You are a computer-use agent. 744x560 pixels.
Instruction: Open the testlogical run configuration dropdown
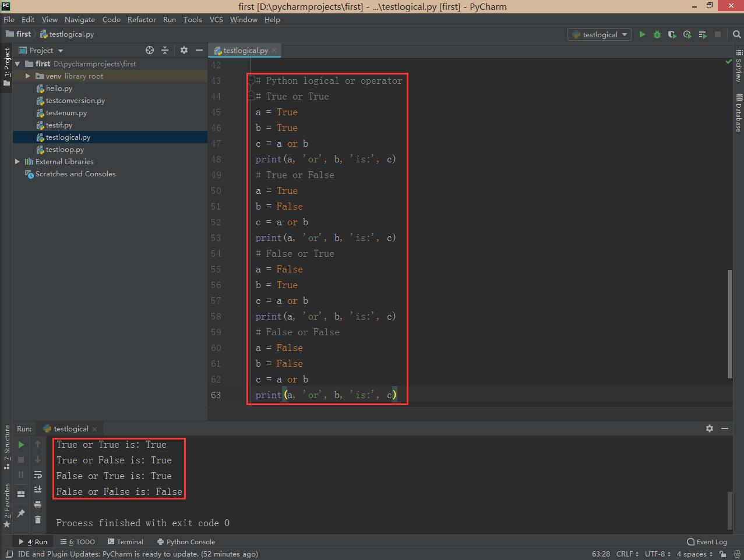coord(600,34)
